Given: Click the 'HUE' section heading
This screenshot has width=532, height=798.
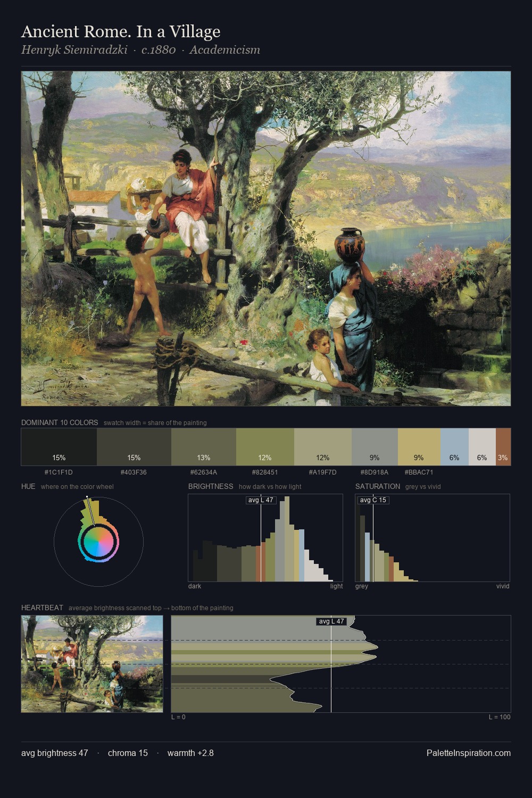Looking at the screenshot, I should (x=28, y=486).
